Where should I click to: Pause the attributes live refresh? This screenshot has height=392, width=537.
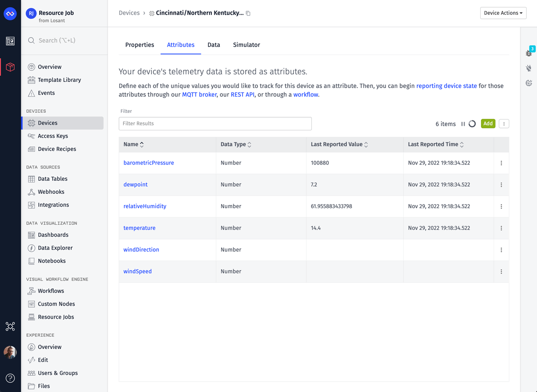(x=463, y=124)
